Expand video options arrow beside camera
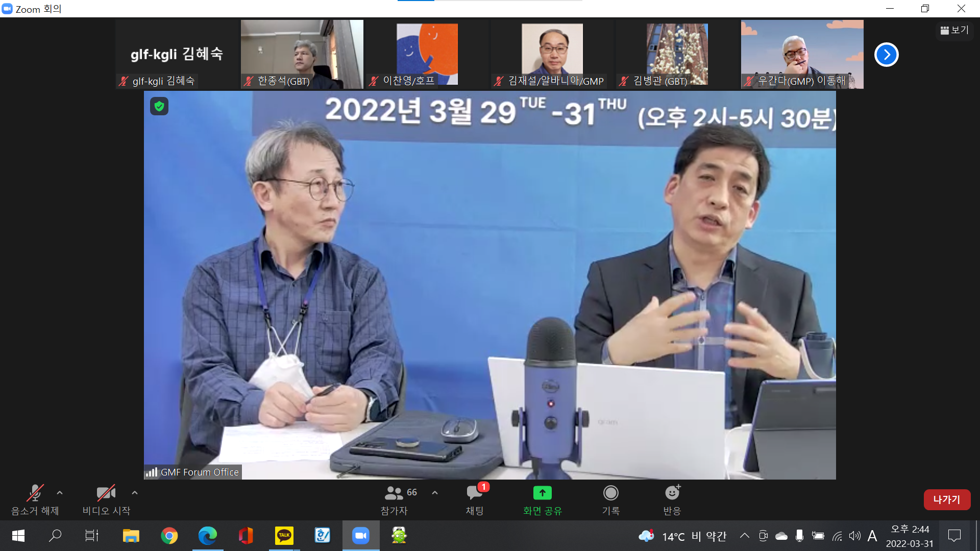 (135, 493)
